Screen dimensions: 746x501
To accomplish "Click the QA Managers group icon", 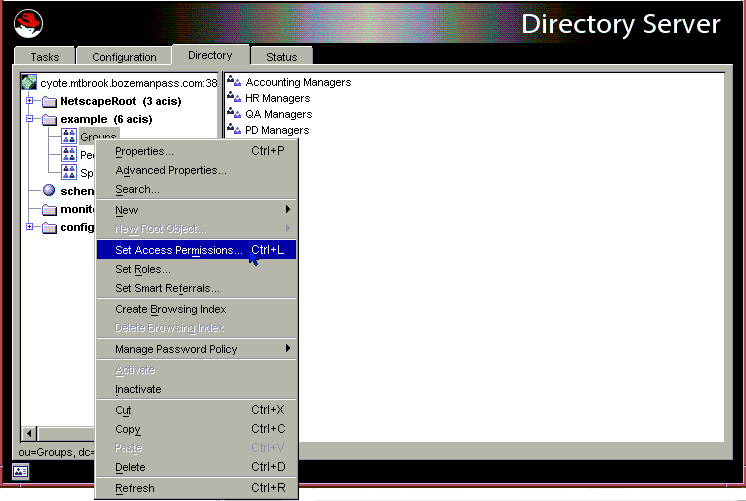I will click(234, 114).
